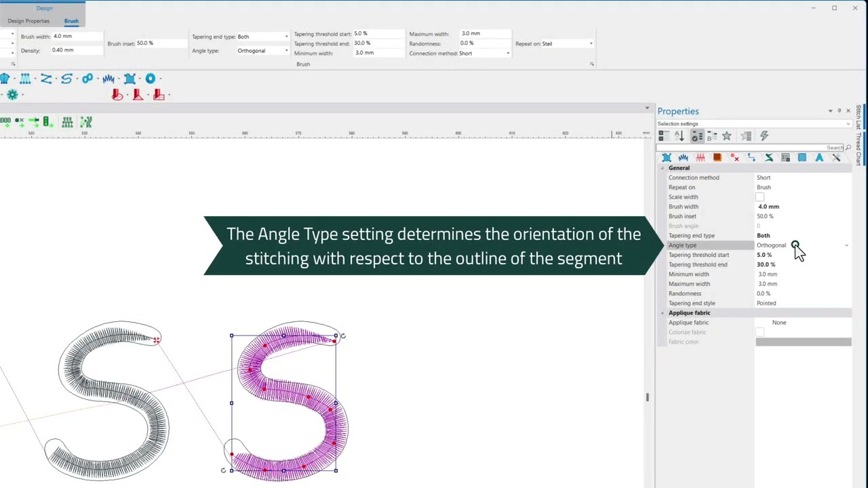Viewport: 868px width, 488px height.
Task: Click the lightning bolt icon in Properties
Action: 764,136
